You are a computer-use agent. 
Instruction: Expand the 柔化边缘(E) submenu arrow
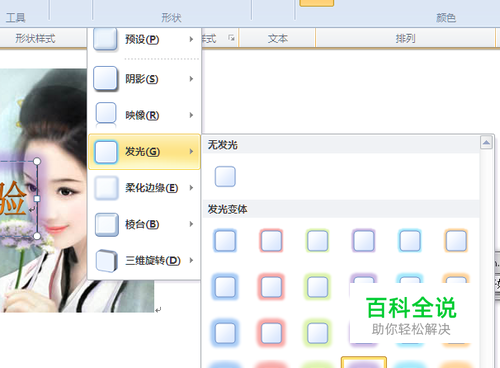[x=191, y=188]
